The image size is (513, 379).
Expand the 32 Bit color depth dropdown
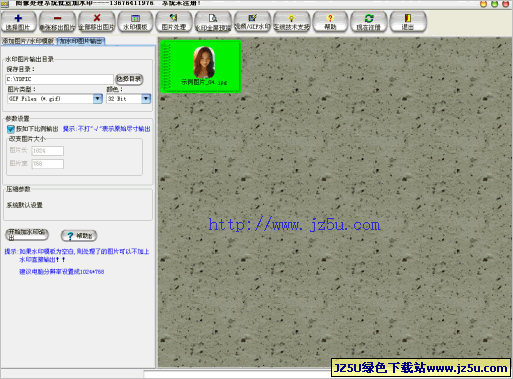[146, 99]
